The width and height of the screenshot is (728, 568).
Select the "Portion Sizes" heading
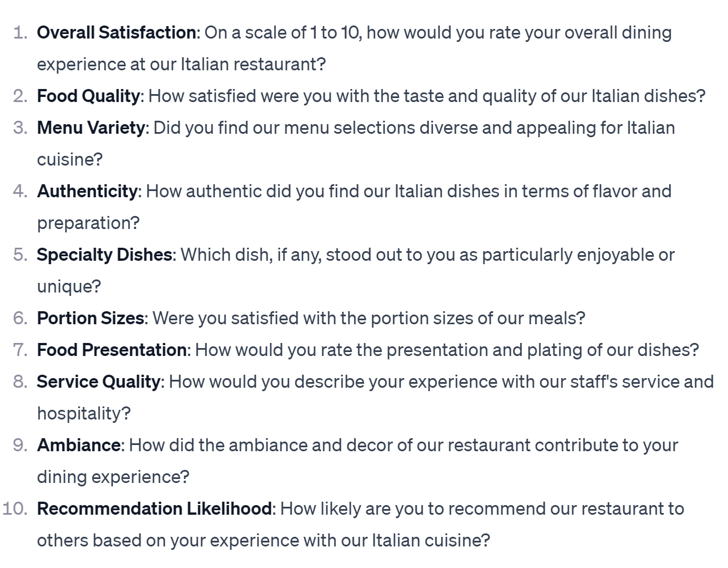(90, 319)
